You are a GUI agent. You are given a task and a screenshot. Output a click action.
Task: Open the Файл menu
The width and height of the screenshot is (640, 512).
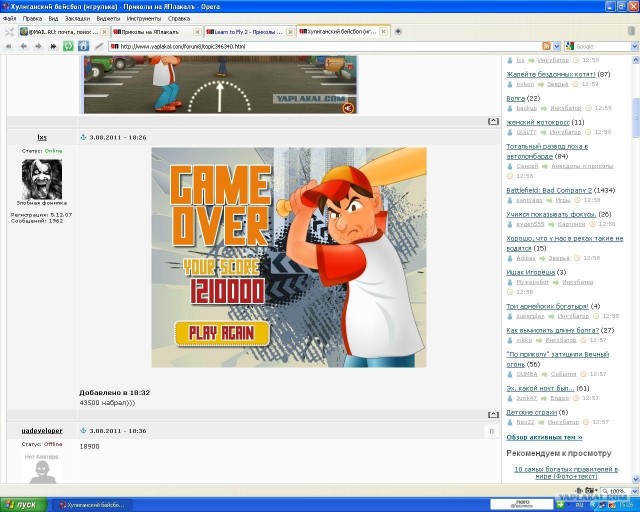click(9, 18)
